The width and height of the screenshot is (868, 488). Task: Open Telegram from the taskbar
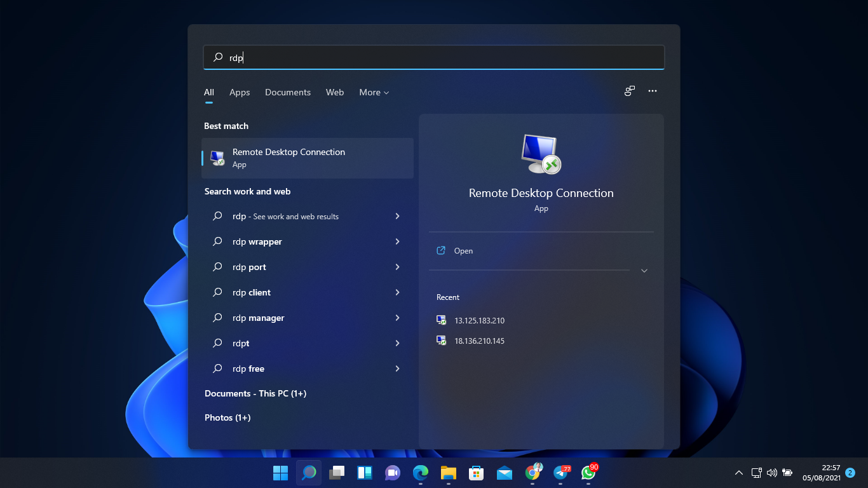point(561,473)
